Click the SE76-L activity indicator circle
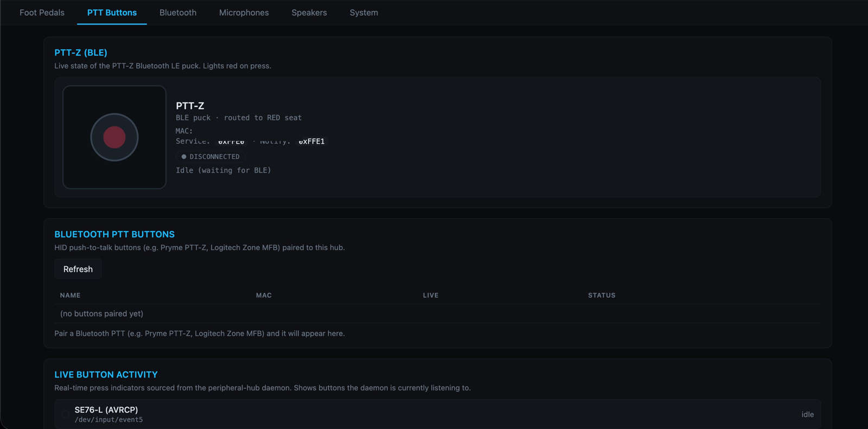 65,414
